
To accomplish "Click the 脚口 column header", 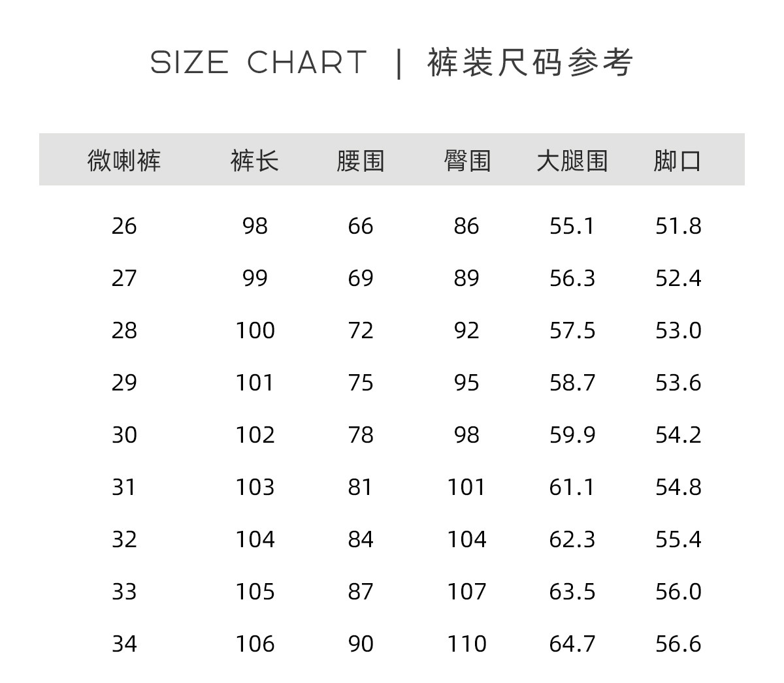I will (x=678, y=160).
